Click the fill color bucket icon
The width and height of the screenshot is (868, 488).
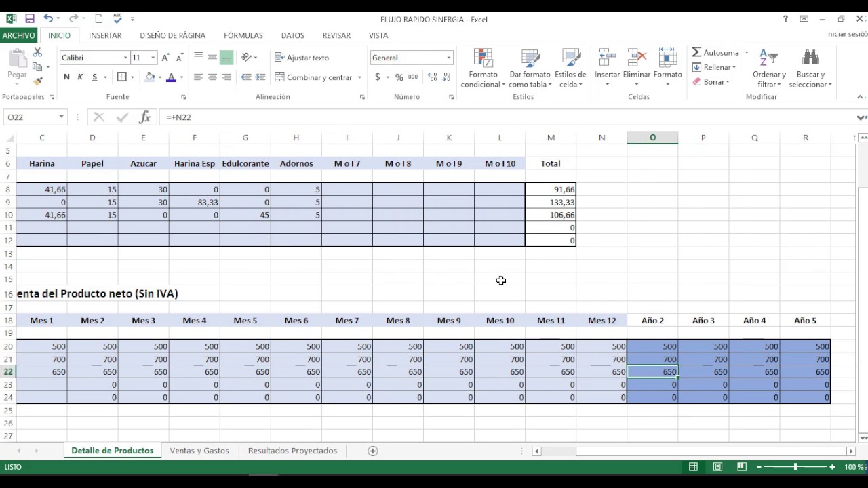pyautogui.click(x=150, y=77)
